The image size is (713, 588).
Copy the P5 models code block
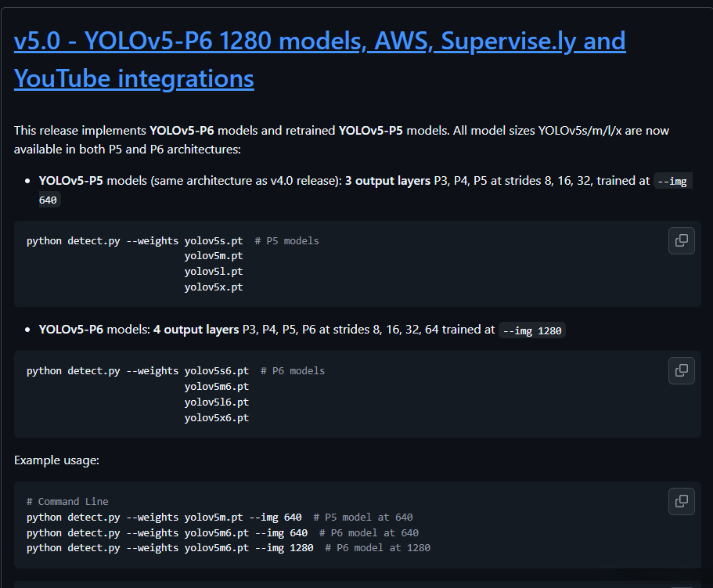click(x=682, y=240)
